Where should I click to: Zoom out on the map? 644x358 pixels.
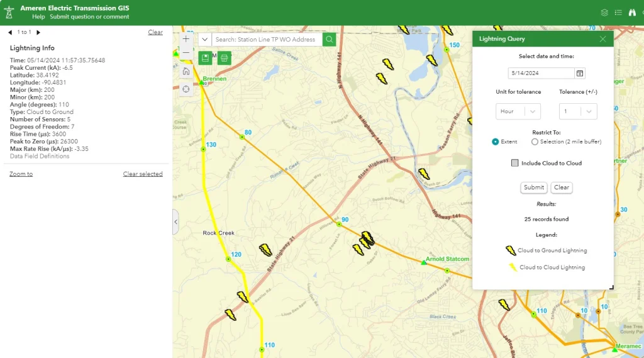[186, 52]
